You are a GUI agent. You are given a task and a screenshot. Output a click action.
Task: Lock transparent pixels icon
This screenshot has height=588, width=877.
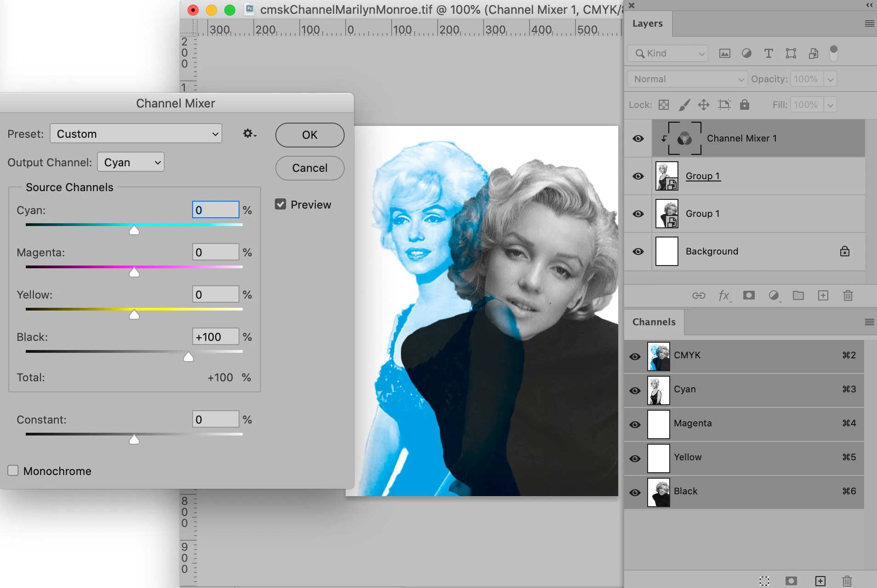tap(664, 105)
